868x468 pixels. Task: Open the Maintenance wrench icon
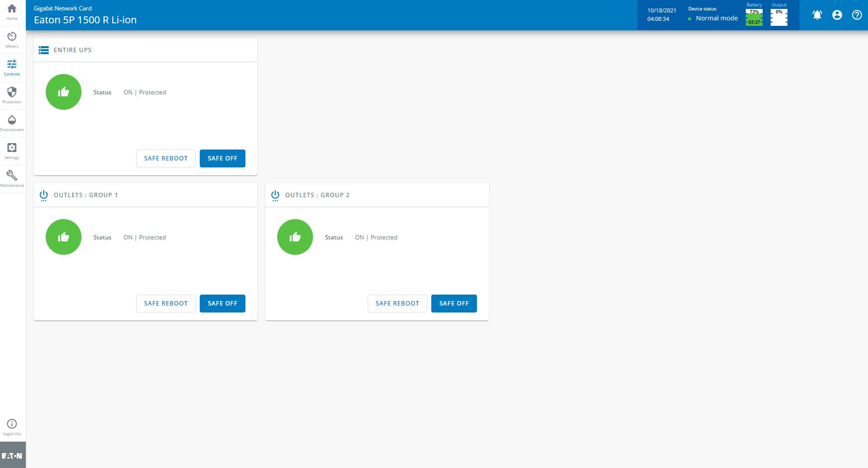[12, 176]
